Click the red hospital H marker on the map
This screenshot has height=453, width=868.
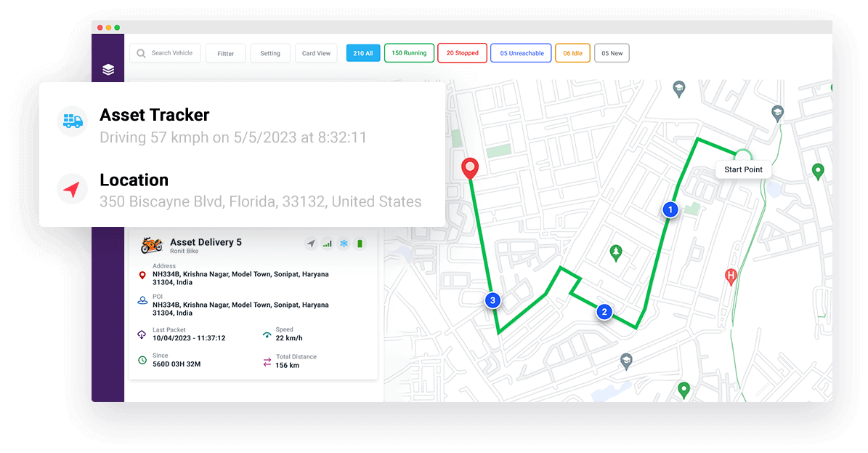click(x=731, y=277)
